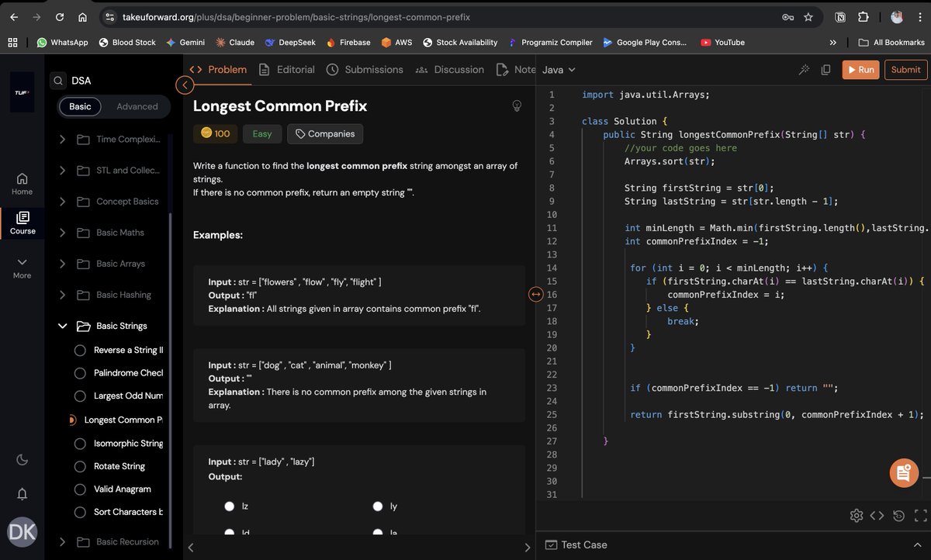
Task: Open the orange feedback chat button
Action: (x=904, y=472)
